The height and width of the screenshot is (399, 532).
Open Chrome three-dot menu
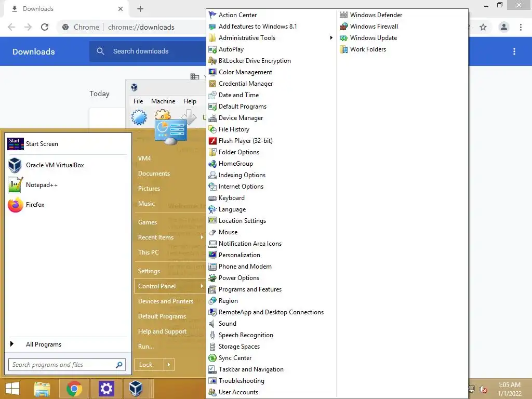coord(521,27)
